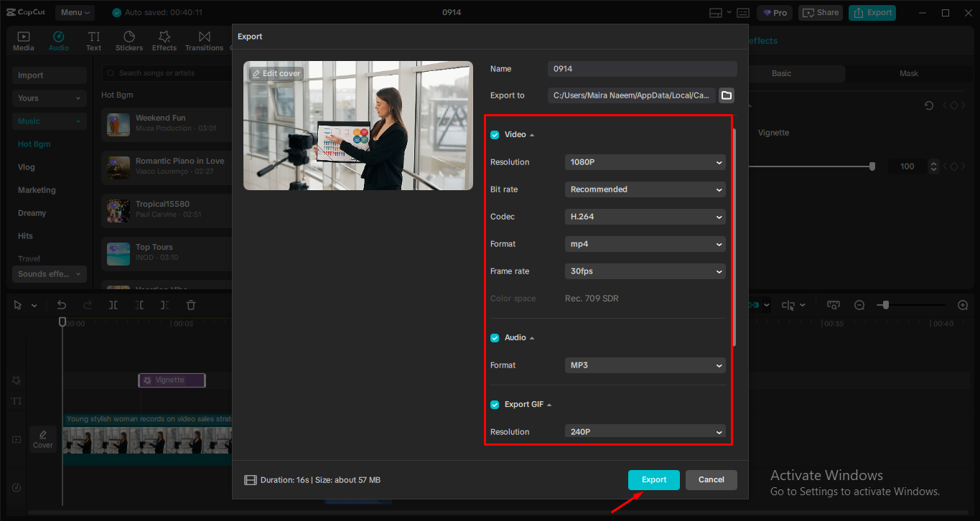Open the Frame rate 30fps dropdown
This screenshot has height=521, width=980.
(645, 271)
